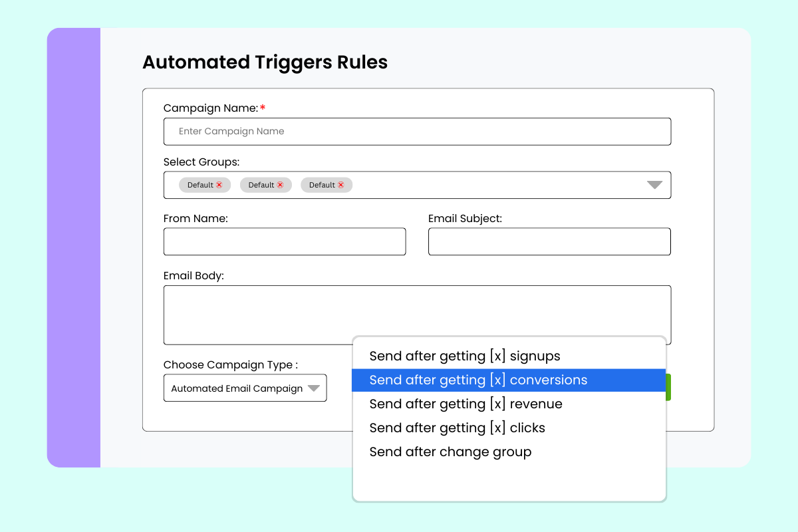This screenshot has height=532, width=798.
Task: Click the green button behind the dropdown list
Action: pos(668,387)
